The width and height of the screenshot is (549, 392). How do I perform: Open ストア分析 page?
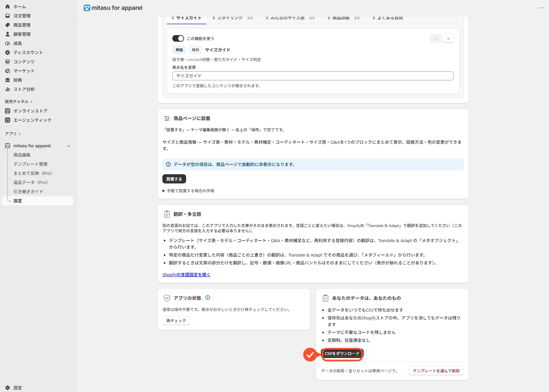[x=24, y=89]
